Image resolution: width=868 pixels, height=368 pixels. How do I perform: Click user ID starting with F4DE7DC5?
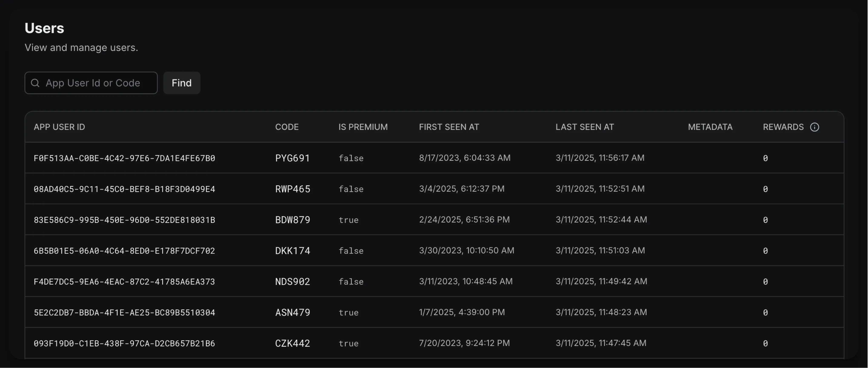pos(124,282)
